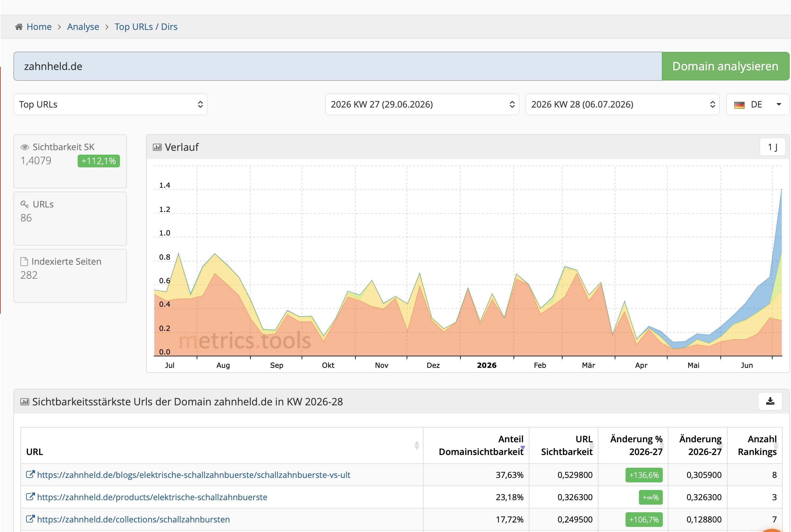
Task: Open external icon for collections/schallzahnbursten URL
Action: click(31, 519)
